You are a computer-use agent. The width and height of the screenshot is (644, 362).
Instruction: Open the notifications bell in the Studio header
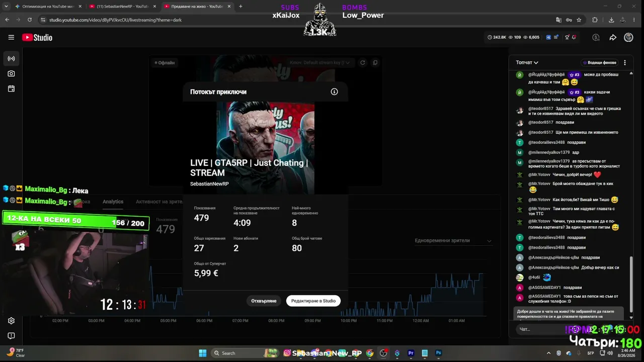tap(574, 37)
